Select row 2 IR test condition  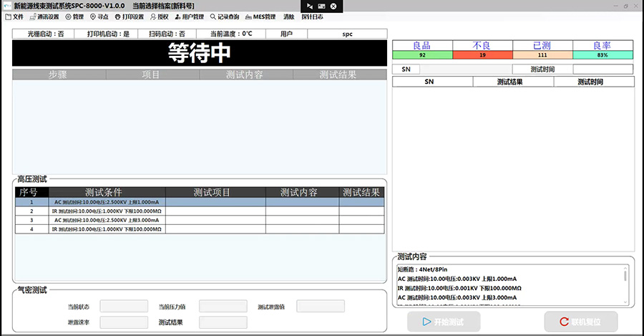(x=107, y=211)
